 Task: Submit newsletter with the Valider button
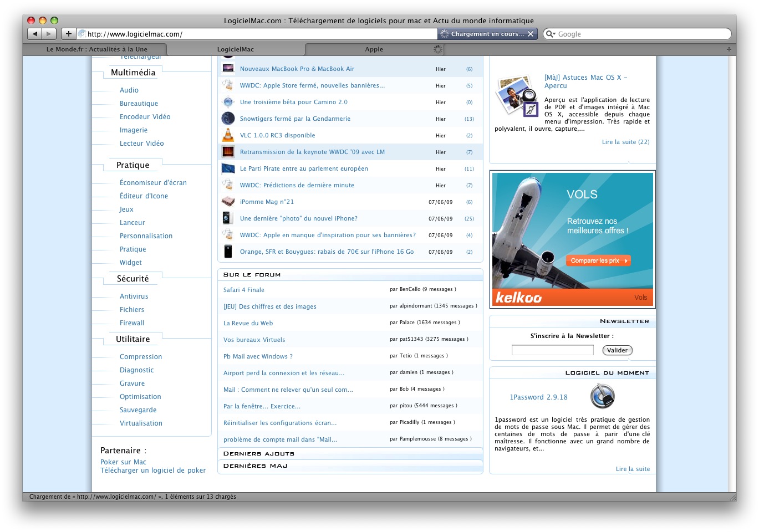617,350
